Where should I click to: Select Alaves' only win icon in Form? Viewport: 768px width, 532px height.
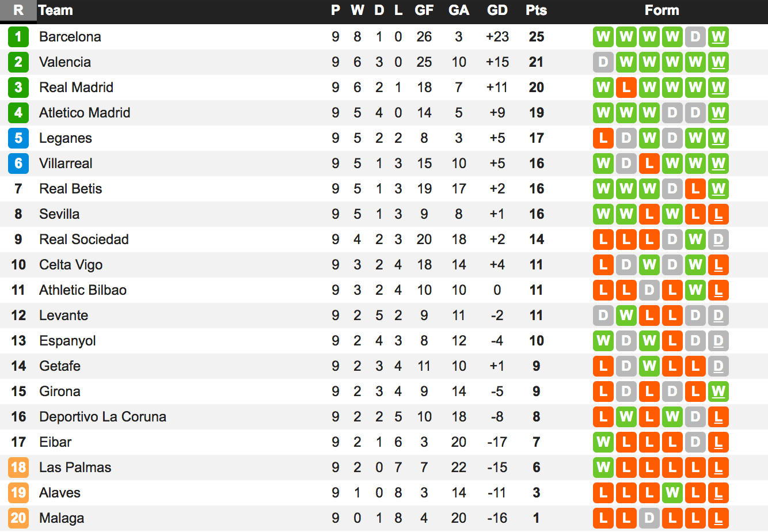click(x=672, y=493)
